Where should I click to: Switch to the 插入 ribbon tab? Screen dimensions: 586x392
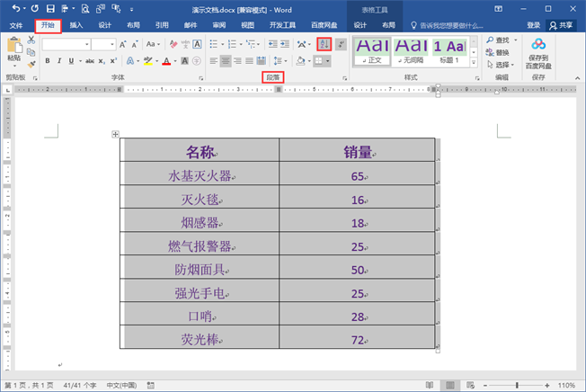pos(76,25)
